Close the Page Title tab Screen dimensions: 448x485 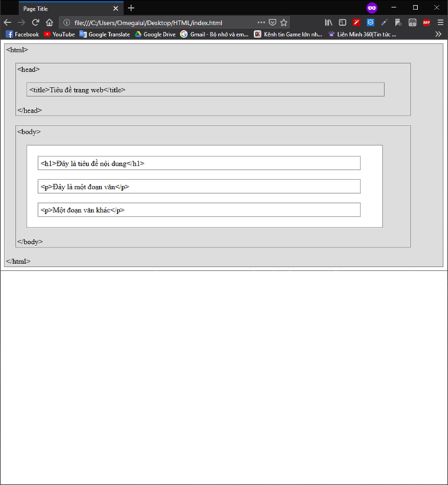[116, 8]
